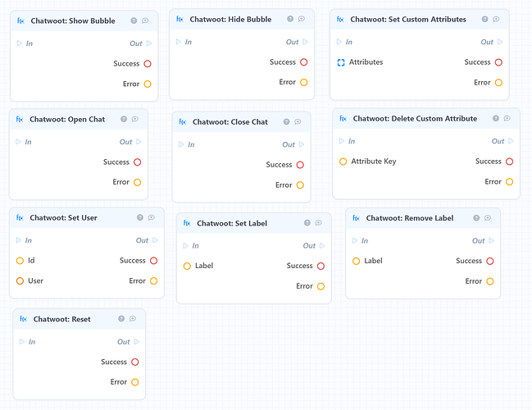Open comment icon on Hide Bubble node
Screen dimensions: 532x410
(x=302, y=19)
